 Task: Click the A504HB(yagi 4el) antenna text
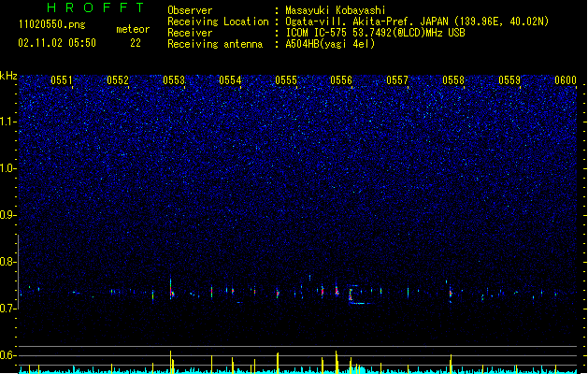click(330, 44)
